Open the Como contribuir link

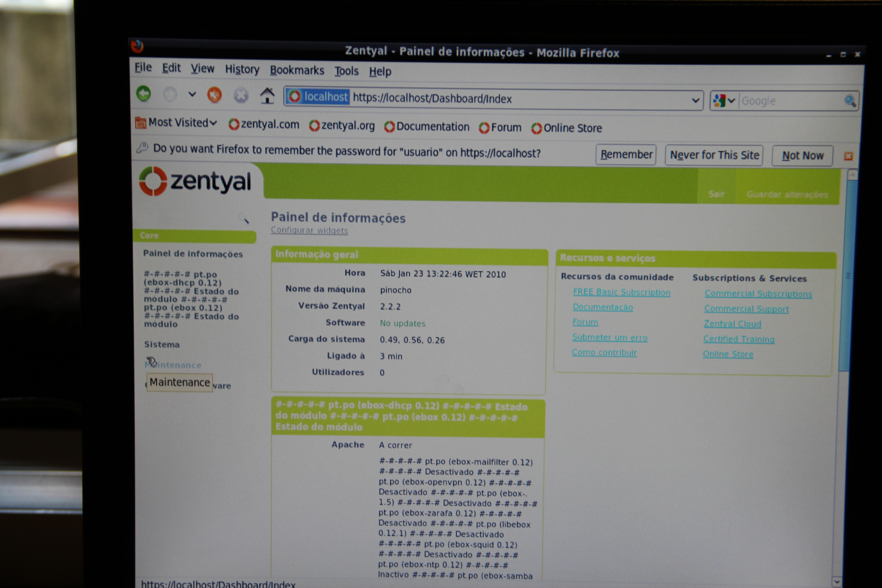605,353
